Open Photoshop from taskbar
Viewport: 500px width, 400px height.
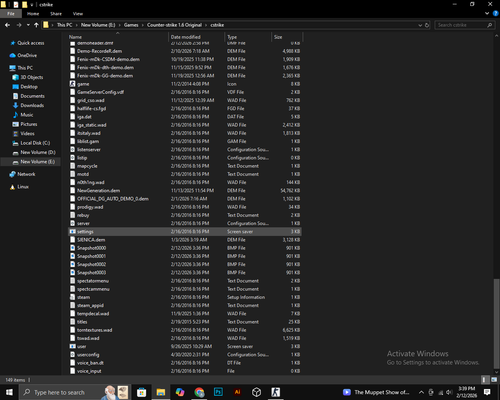coord(218,392)
